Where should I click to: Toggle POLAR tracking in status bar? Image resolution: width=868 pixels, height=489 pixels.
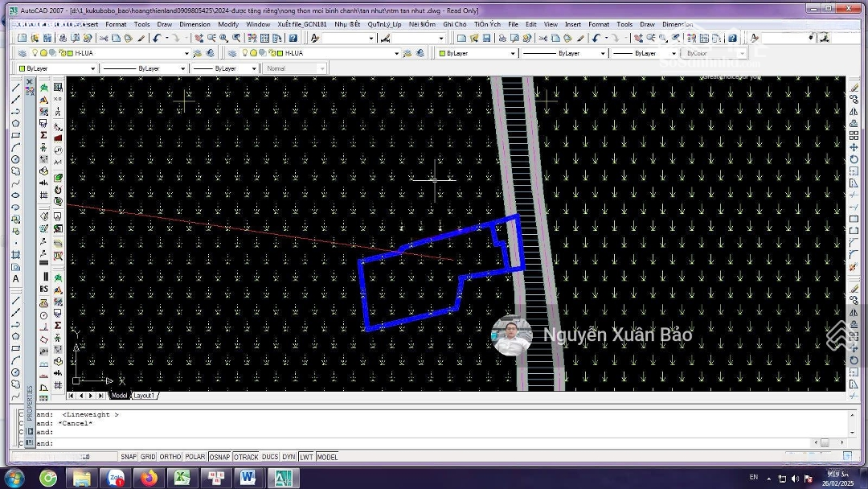point(194,457)
